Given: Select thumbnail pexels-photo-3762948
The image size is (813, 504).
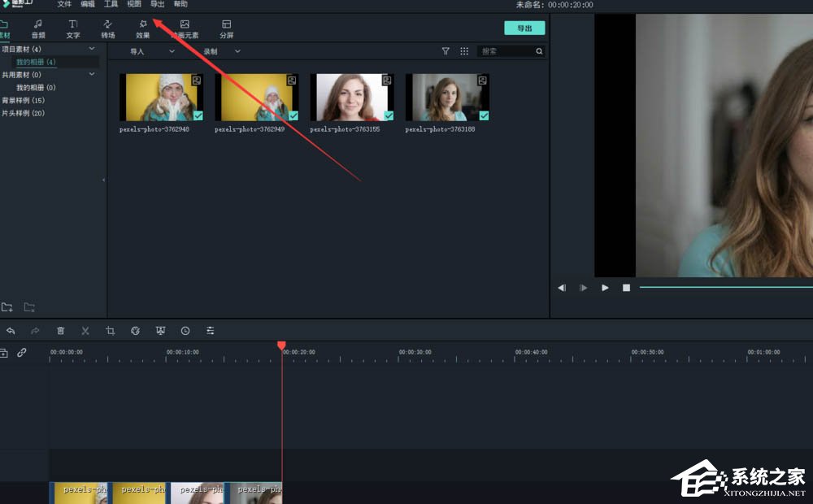Looking at the screenshot, I should (x=161, y=98).
